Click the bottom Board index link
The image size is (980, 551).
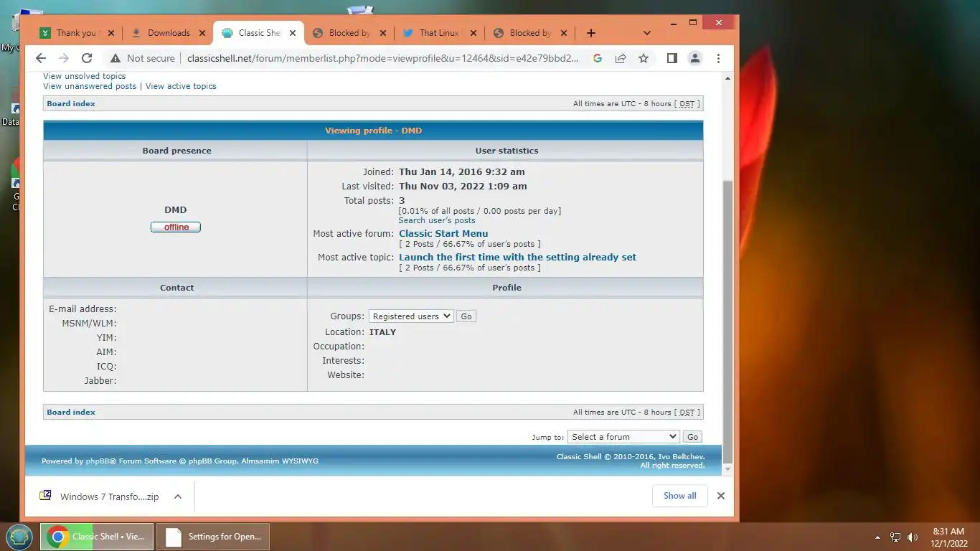[x=71, y=413]
